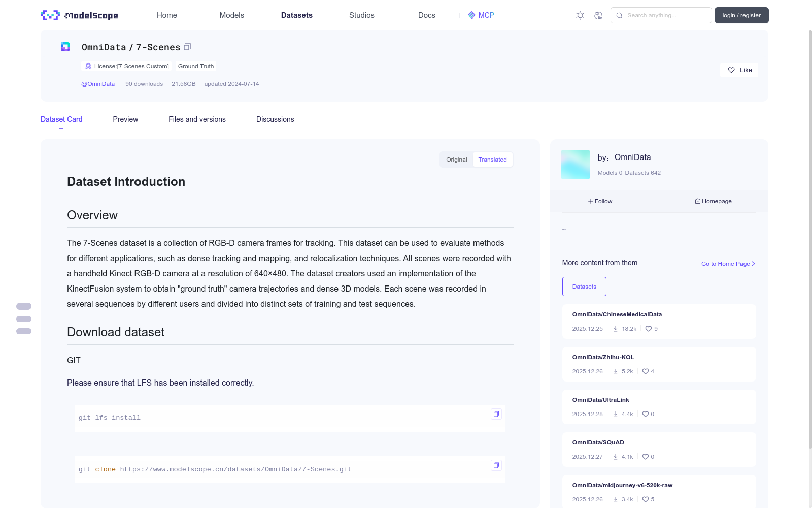Show the Translated version
The image size is (812, 508).
pyautogui.click(x=492, y=160)
